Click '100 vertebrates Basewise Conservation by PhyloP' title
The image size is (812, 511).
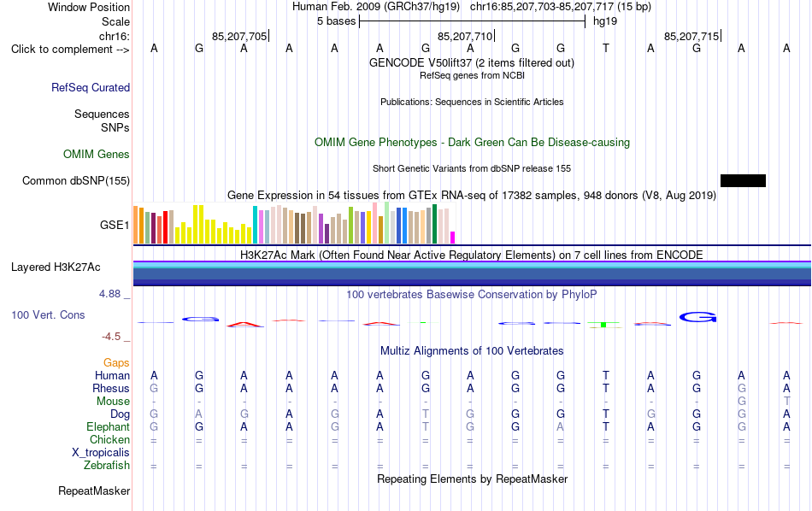click(472, 295)
